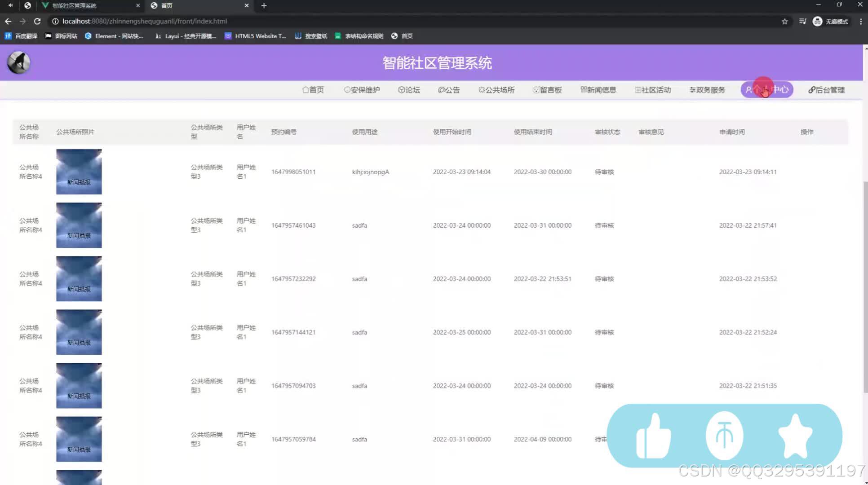This screenshot has height=485, width=868.
Task: Open the 后台管理 nav link
Action: tap(826, 90)
